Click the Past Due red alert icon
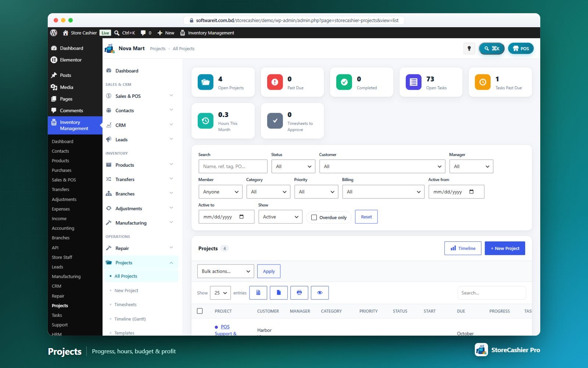 tap(275, 82)
